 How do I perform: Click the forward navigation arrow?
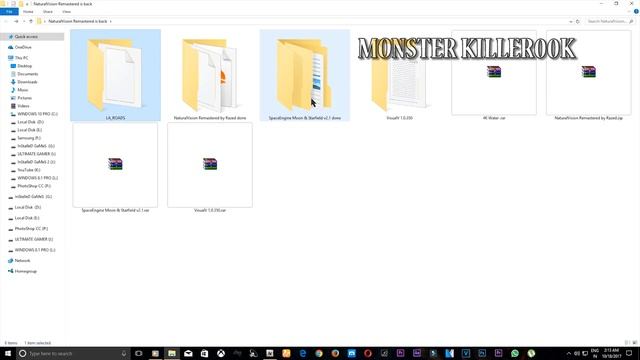[x=16, y=21]
